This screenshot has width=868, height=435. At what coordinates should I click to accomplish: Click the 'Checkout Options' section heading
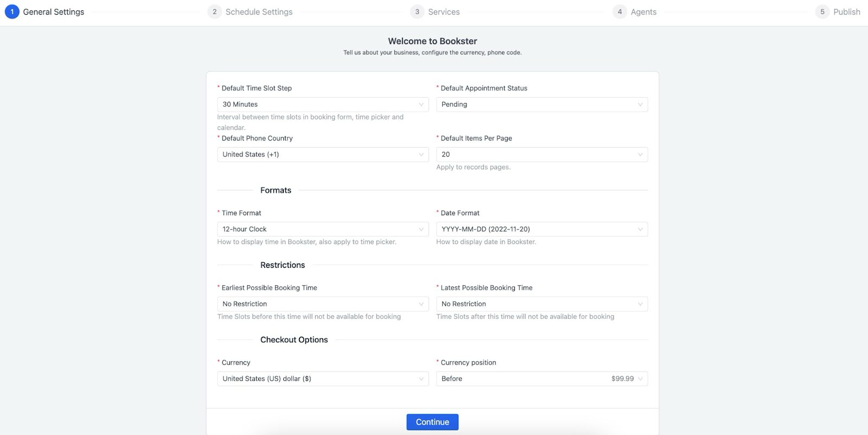[294, 340]
